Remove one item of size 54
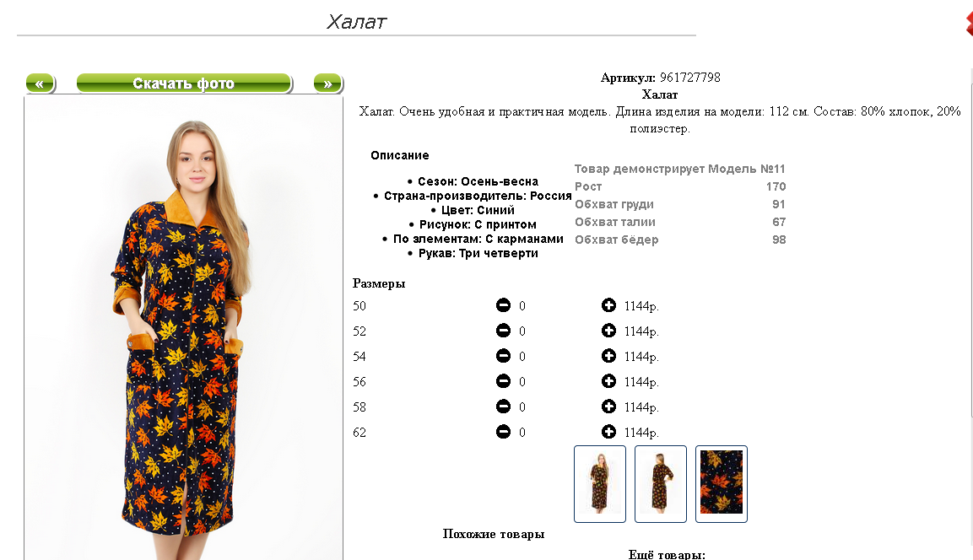The image size is (973, 560). (503, 356)
